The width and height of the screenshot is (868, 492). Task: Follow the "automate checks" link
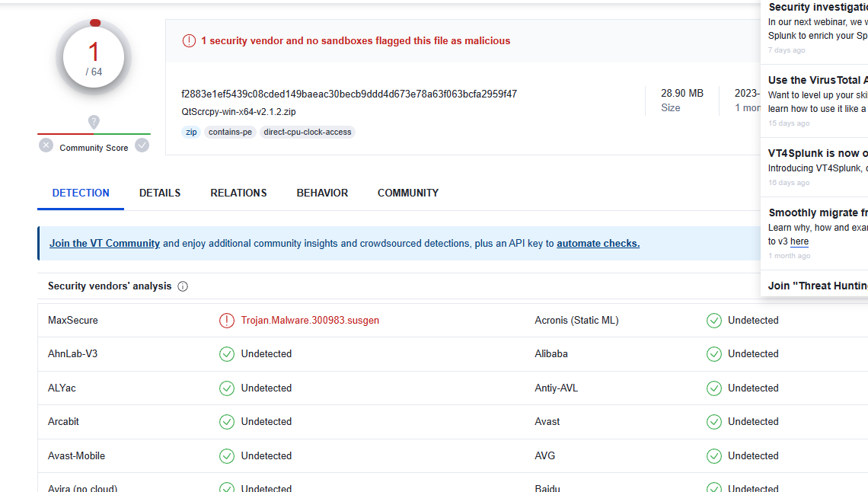[x=598, y=243]
